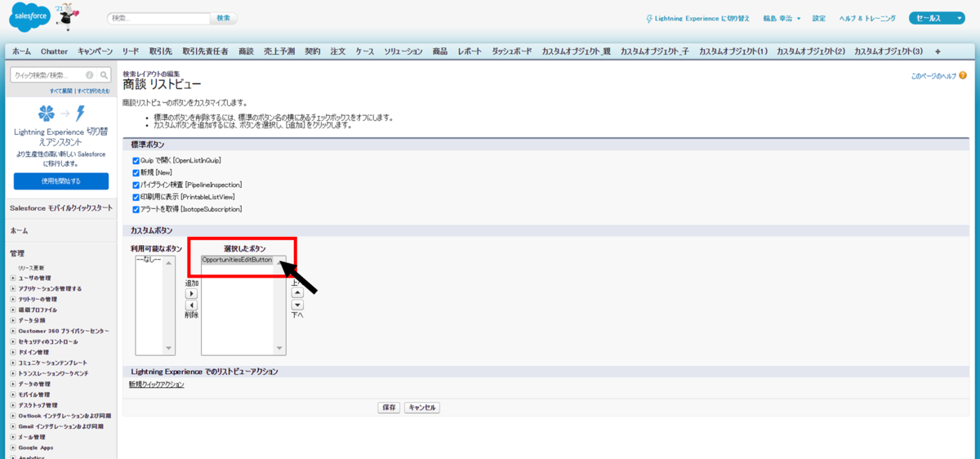Click the クイック検索 sidebar input field
Image resolution: width=980 pixels, height=459 pixels.
[47, 74]
